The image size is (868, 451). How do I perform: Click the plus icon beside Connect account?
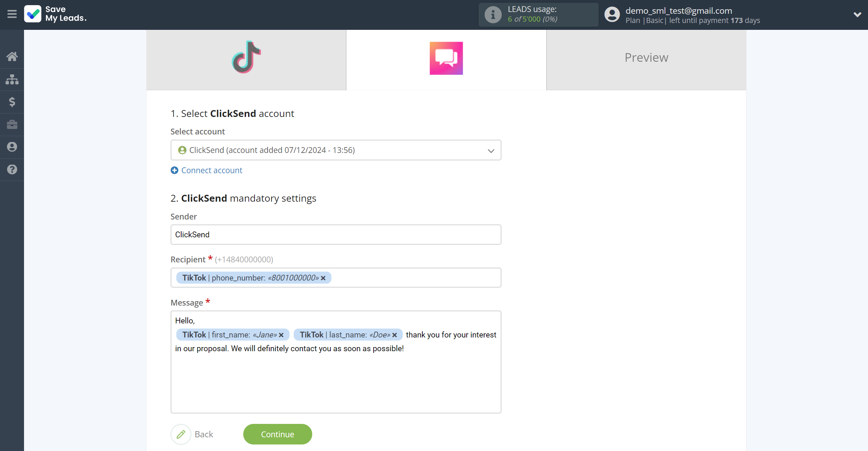(x=174, y=170)
